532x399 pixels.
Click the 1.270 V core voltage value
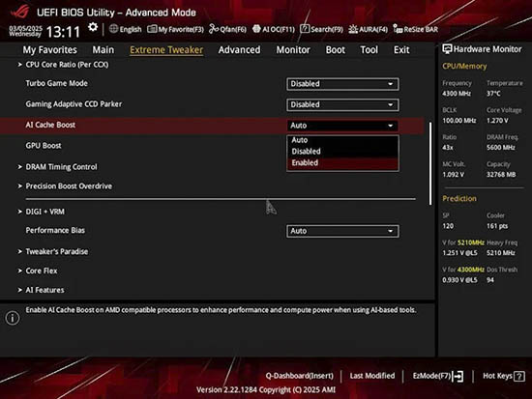click(497, 121)
